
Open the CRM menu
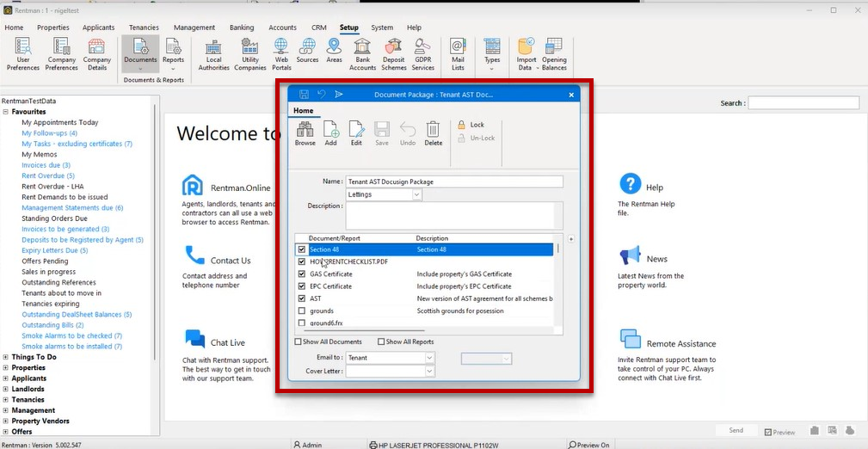(x=318, y=28)
